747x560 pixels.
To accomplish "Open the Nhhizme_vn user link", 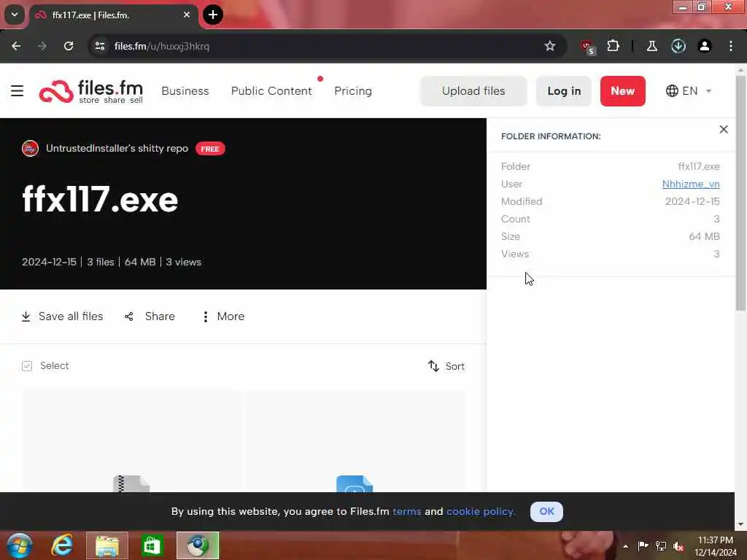I will point(690,184).
